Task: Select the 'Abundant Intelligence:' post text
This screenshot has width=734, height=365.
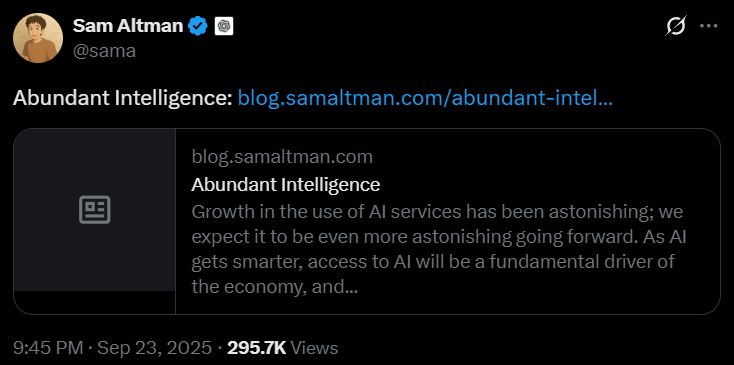Action: click(x=123, y=98)
